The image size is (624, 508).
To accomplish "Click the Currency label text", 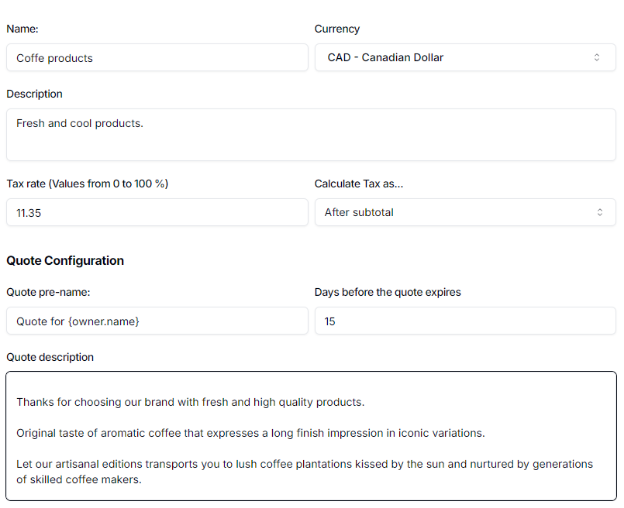I will pyautogui.click(x=337, y=29).
